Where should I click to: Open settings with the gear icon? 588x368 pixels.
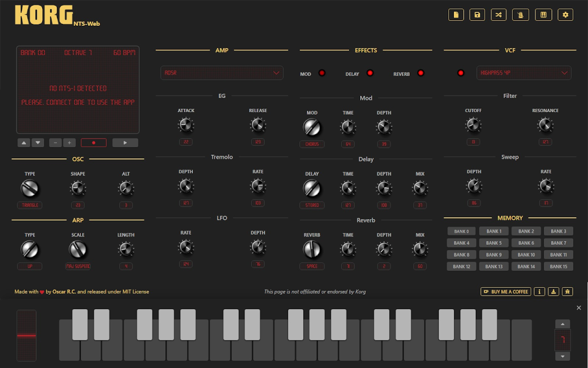pos(565,15)
